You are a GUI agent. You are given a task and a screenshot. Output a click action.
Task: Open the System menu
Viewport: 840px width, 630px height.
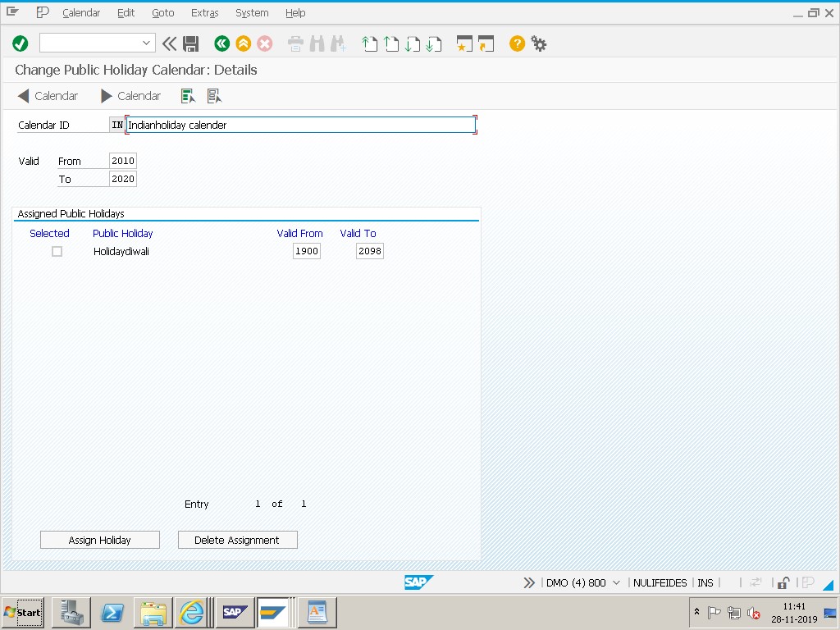coord(252,13)
